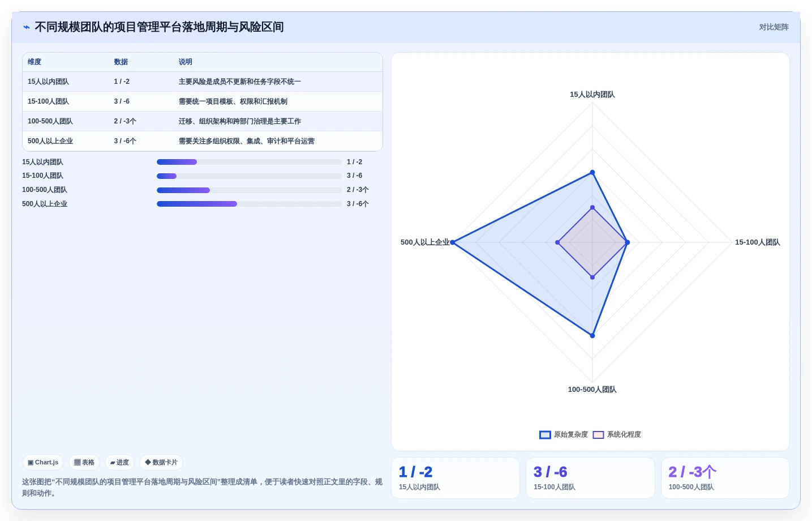Screen dimensions: 812x521
Task: Open the 3 / -6 data card
Action: (x=590, y=478)
